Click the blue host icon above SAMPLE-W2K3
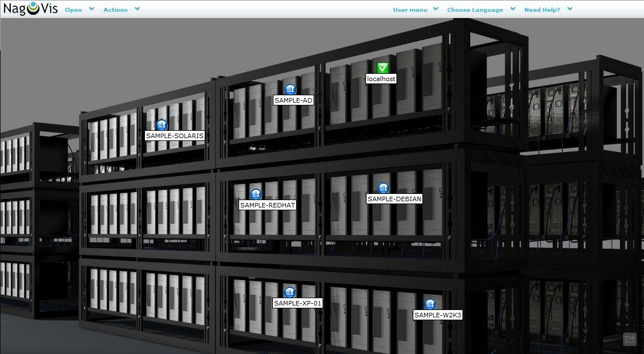The image size is (644, 354). pyautogui.click(x=430, y=304)
